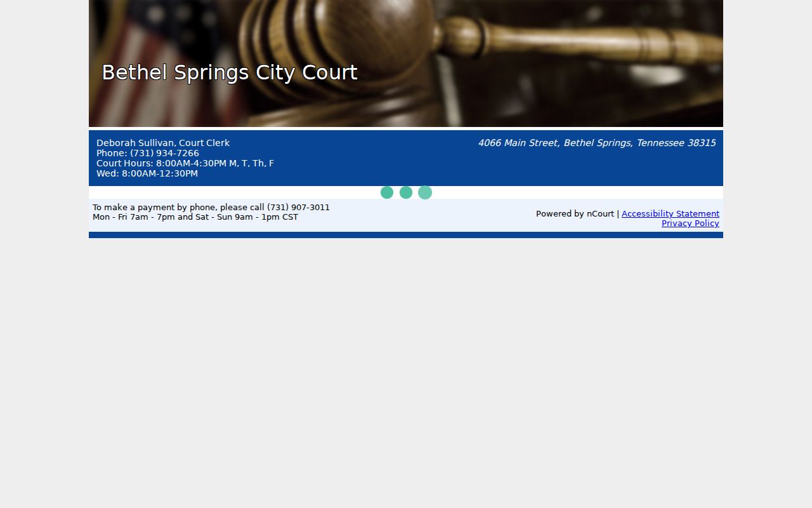Image resolution: width=812 pixels, height=508 pixels.
Task: Click the gavel banner image
Action: (406, 63)
